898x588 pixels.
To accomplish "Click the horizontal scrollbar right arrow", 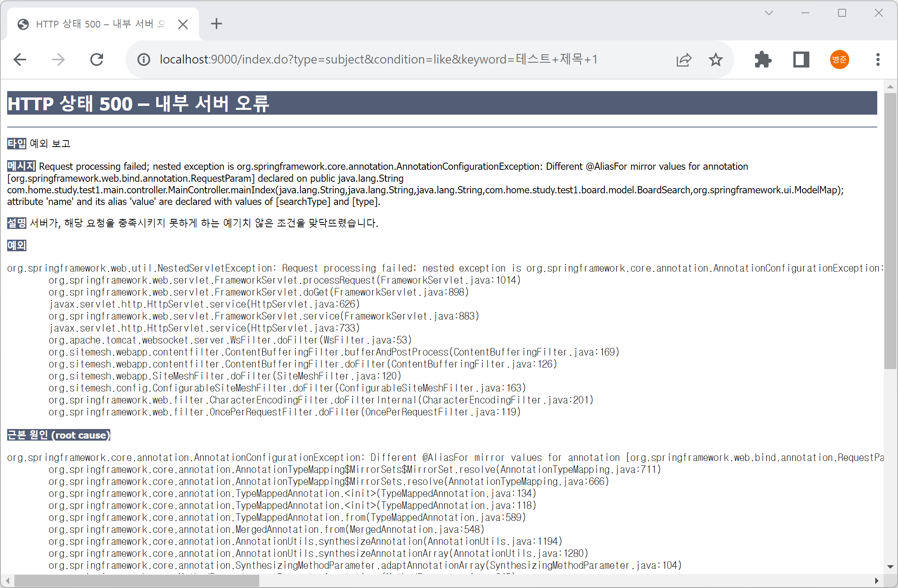I will [x=876, y=581].
